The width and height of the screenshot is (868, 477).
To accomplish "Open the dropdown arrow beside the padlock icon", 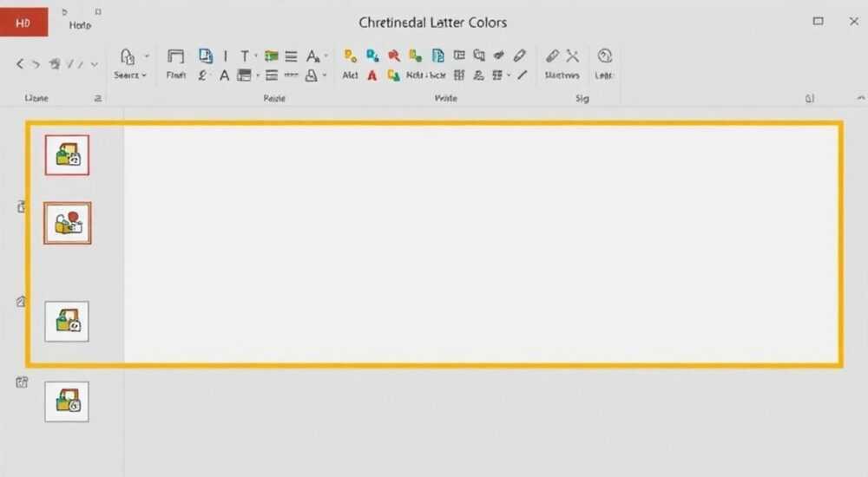I will [147, 56].
